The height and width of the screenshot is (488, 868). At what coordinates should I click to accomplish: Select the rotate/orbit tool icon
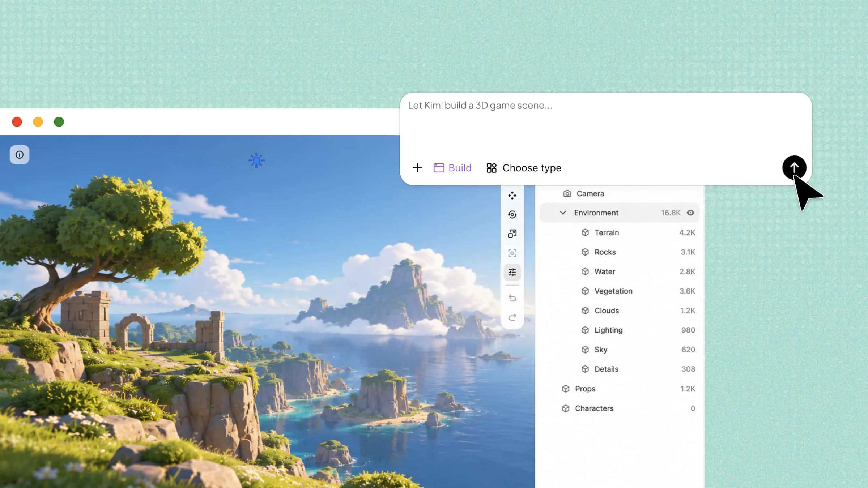click(x=512, y=215)
